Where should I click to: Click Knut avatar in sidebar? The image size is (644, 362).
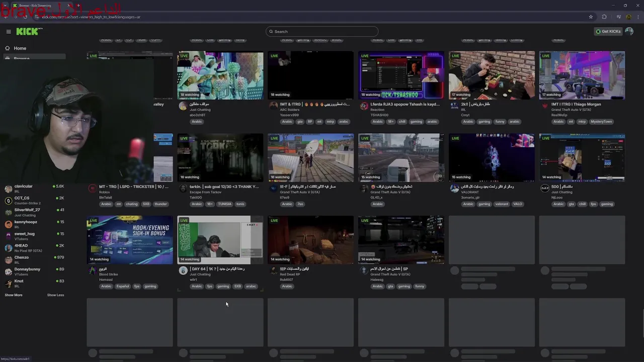pyautogui.click(x=8, y=283)
